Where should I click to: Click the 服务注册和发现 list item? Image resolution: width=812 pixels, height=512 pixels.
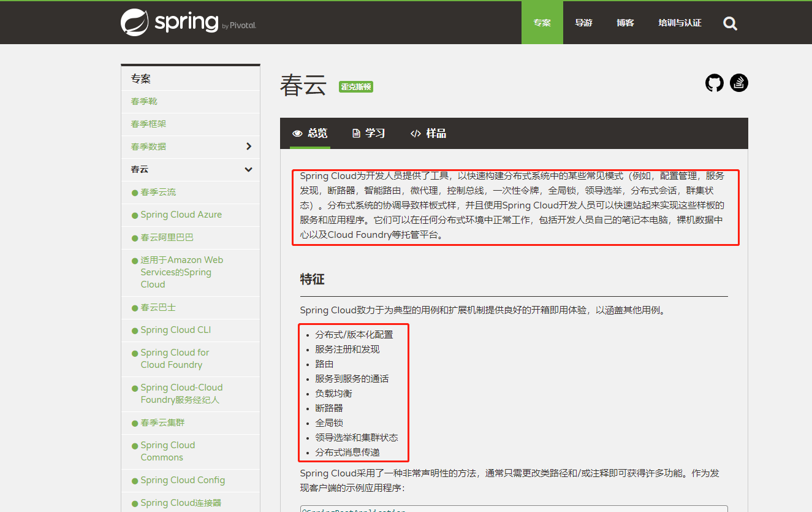347,350
